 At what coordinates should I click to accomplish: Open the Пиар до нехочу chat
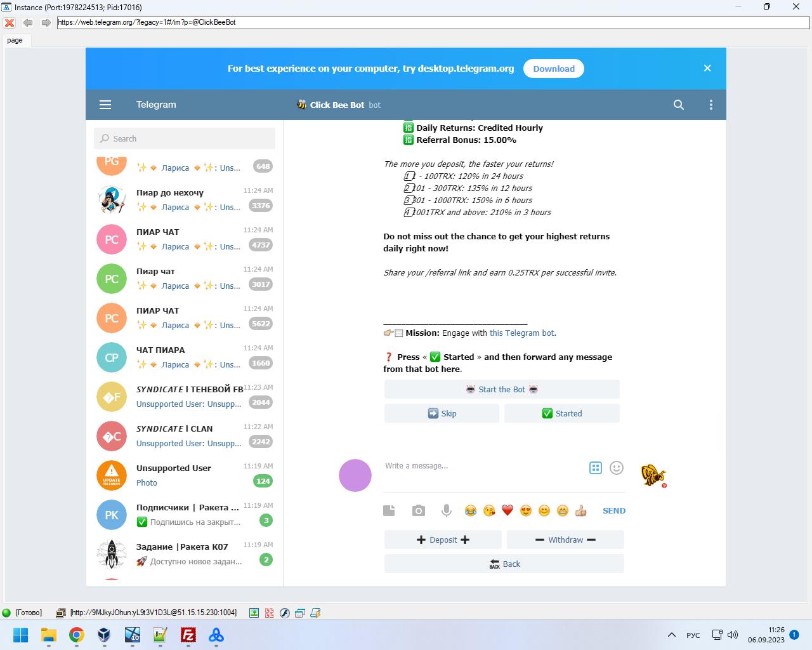coord(185,200)
